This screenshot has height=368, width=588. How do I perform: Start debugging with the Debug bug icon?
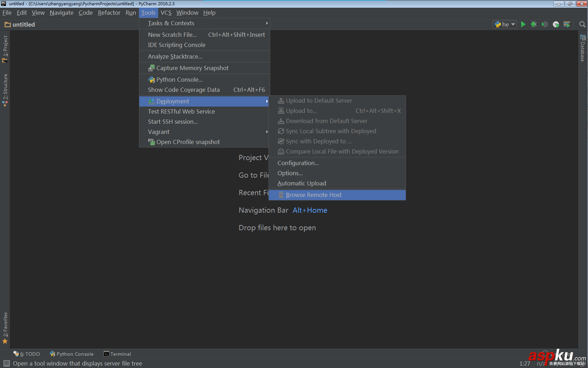coord(534,24)
